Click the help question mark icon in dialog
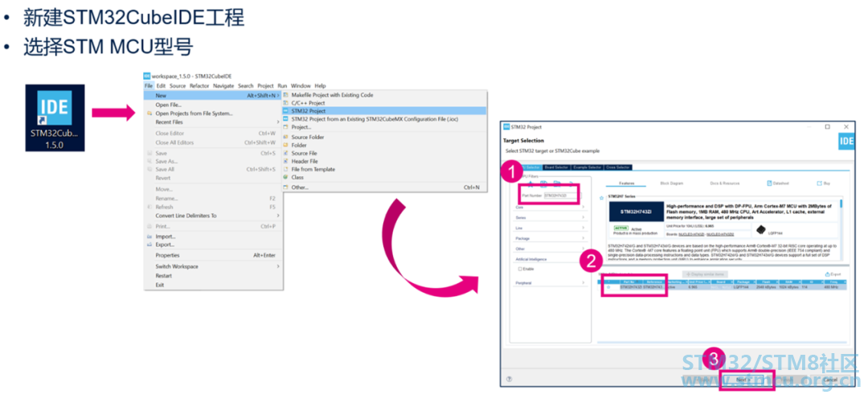This screenshot has height=399, width=868. pyautogui.click(x=509, y=378)
